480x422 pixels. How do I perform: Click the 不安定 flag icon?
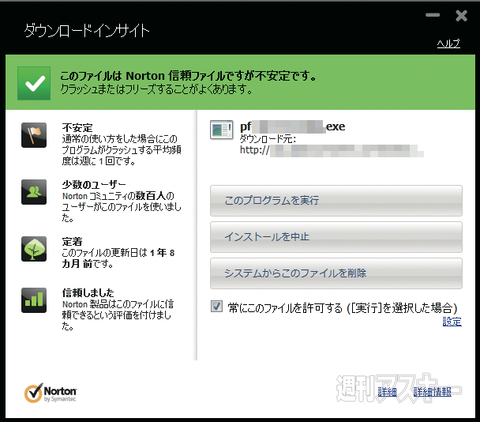click(34, 135)
